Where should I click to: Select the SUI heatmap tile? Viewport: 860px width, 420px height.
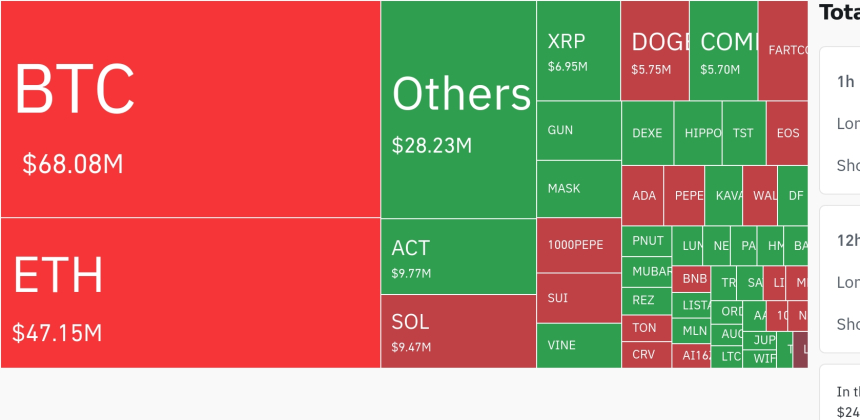[x=578, y=298]
